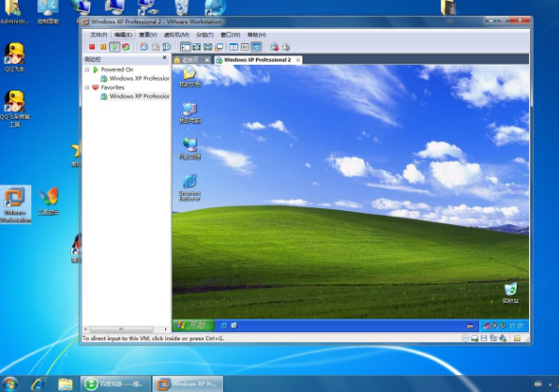Click the yellow message log icon in status bar
The width and height of the screenshot is (559, 392).
click(517, 338)
